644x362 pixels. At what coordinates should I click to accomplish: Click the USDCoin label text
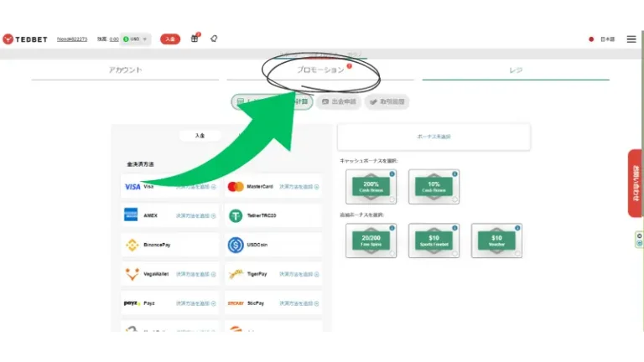[257, 245]
